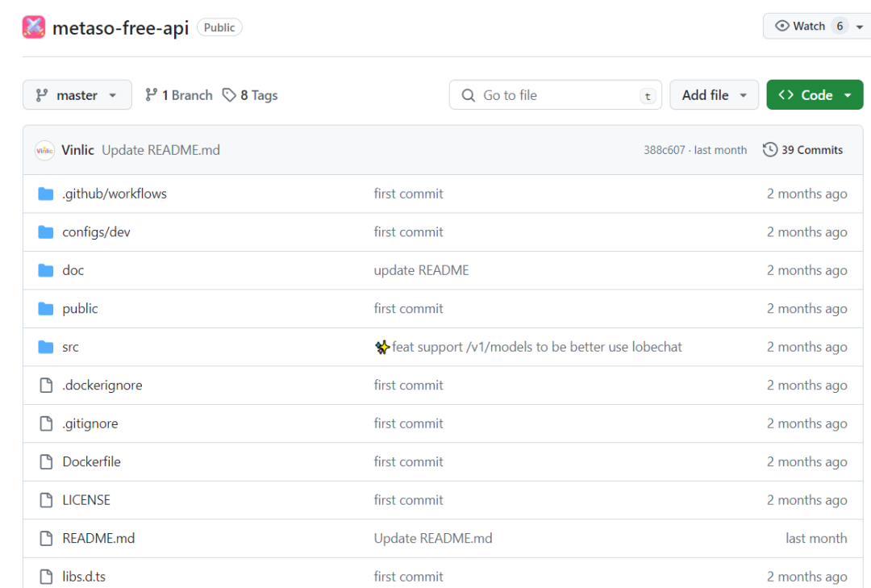Viewport: 871px width, 588px height.
Task: Open Update README.md commit on README.md row
Action: (x=433, y=539)
